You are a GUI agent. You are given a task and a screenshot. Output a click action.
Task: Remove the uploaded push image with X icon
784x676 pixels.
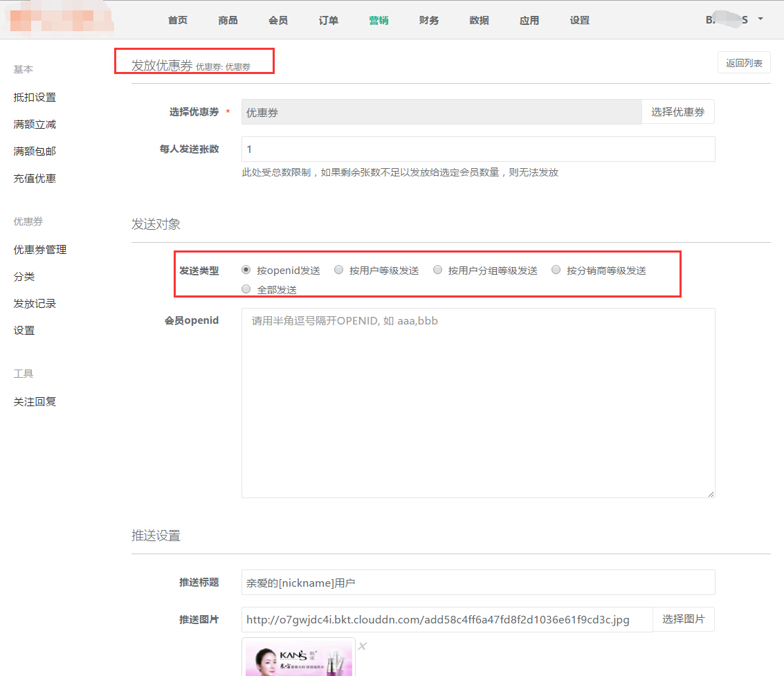click(362, 646)
